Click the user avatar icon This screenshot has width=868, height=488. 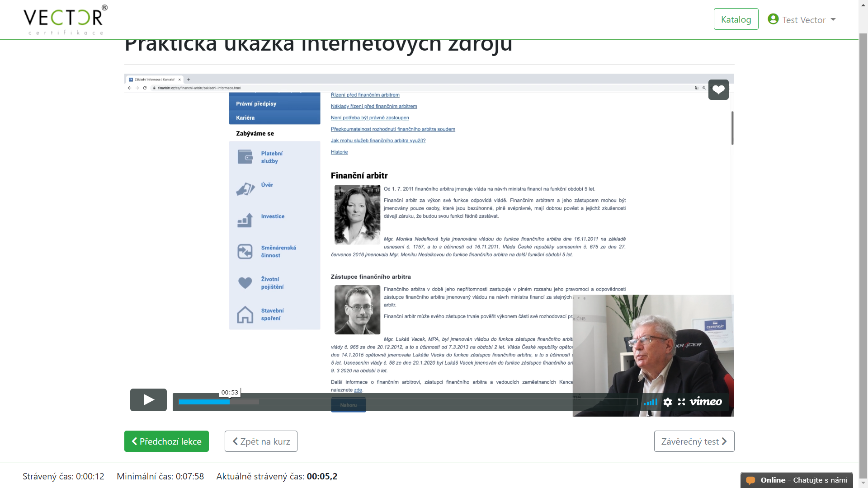coord(773,19)
